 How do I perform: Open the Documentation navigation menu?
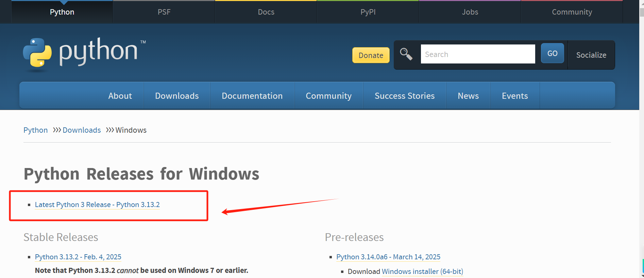(252, 96)
